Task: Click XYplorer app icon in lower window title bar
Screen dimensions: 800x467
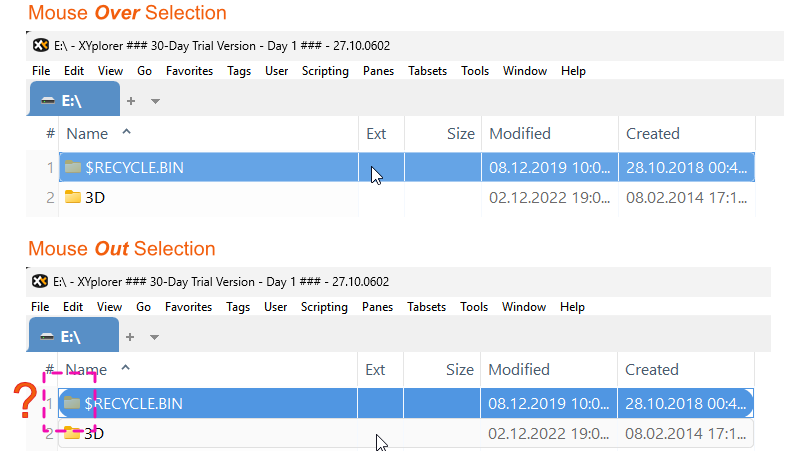Action: coord(41,282)
